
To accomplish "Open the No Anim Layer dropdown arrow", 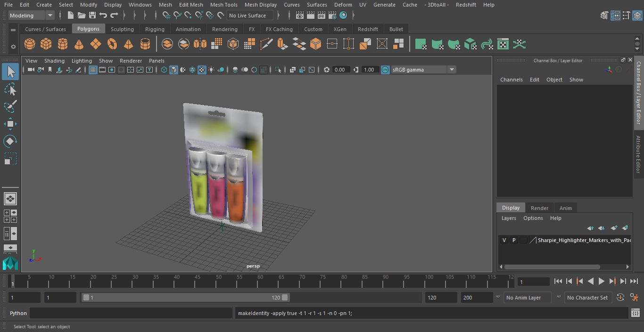I will click(x=498, y=297).
